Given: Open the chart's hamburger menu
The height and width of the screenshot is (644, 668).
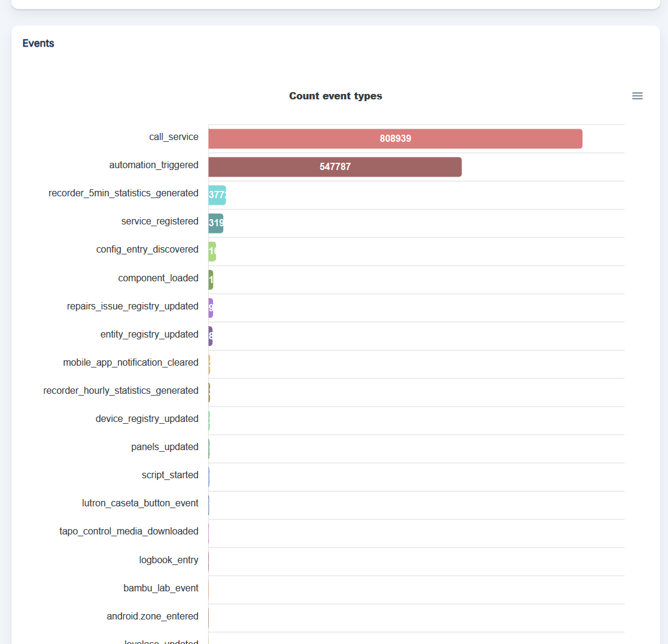Looking at the screenshot, I should coord(637,96).
